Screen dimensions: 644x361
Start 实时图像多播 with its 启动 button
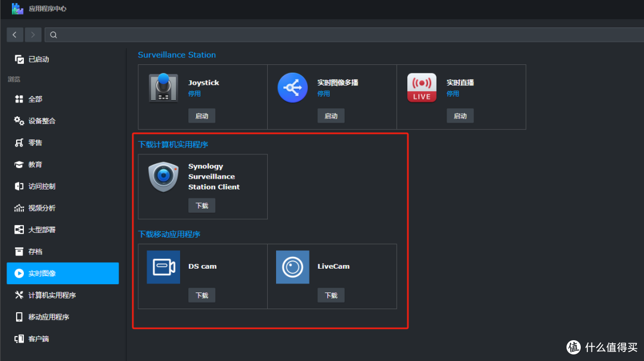tap(331, 116)
